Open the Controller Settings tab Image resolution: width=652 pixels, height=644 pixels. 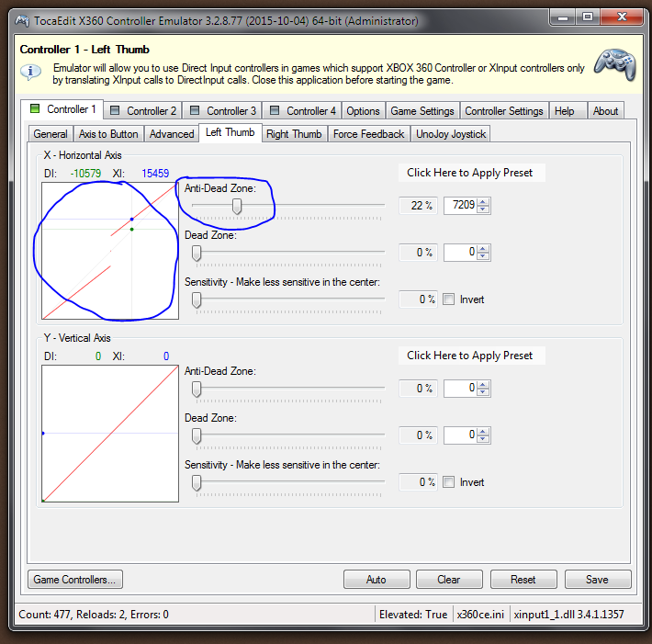(x=504, y=110)
